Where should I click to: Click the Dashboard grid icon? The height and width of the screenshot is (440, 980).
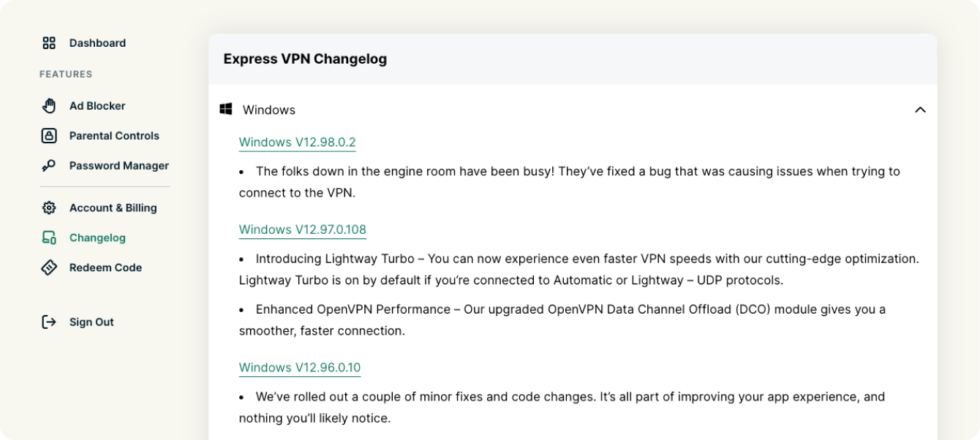tap(49, 43)
